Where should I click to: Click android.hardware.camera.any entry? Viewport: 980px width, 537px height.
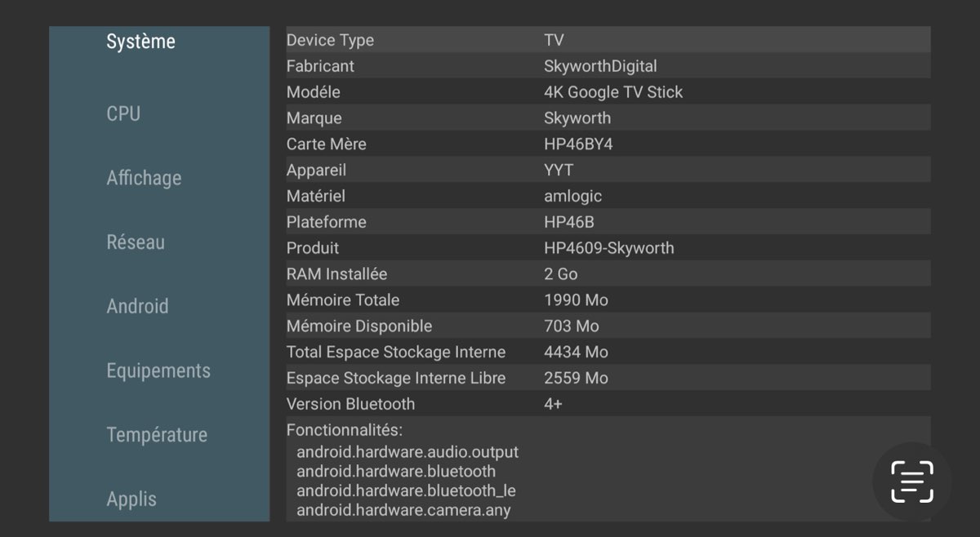tap(403, 511)
